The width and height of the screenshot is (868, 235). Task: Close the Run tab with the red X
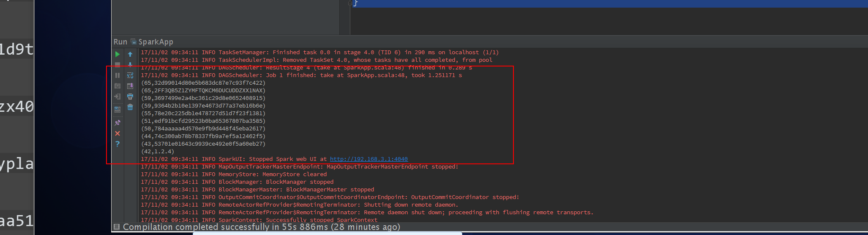pos(117,133)
